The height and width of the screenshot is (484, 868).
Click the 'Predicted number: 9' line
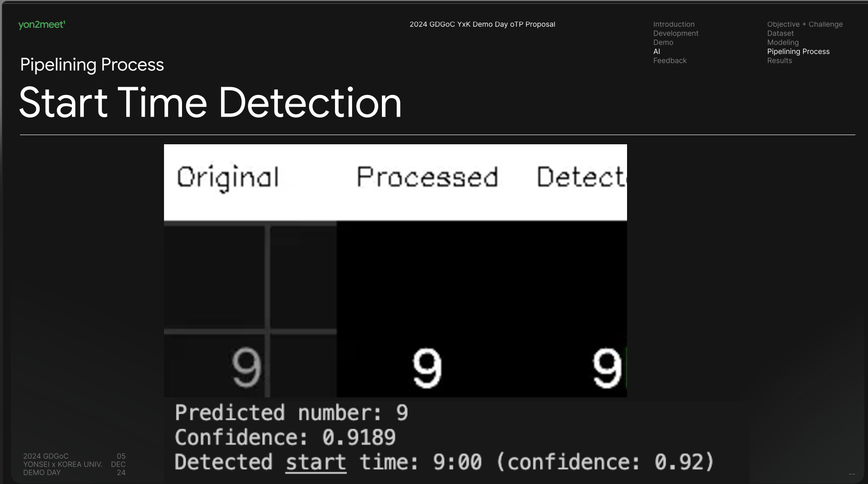click(x=291, y=413)
